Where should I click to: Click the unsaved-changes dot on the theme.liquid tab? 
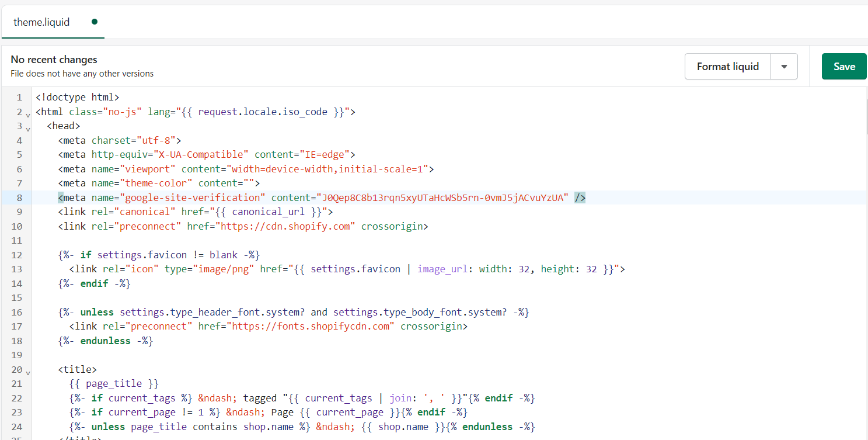[x=95, y=22]
